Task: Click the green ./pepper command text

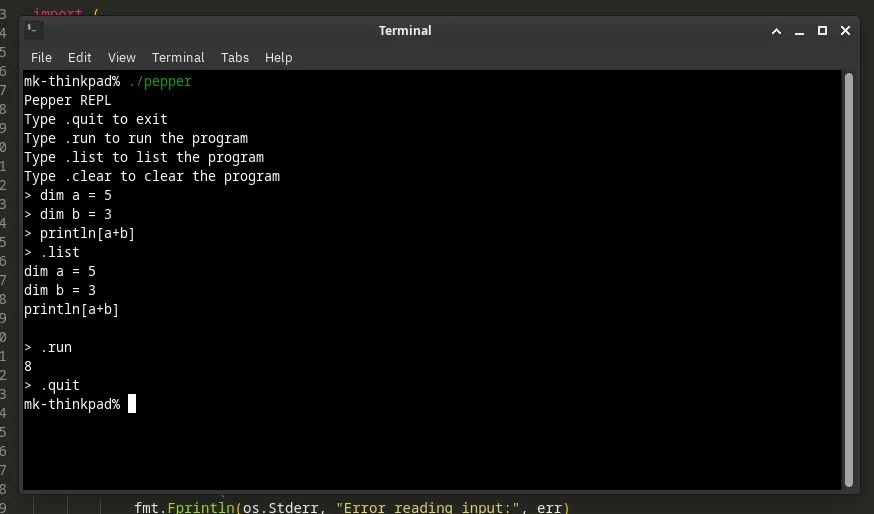Action: point(160,81)
